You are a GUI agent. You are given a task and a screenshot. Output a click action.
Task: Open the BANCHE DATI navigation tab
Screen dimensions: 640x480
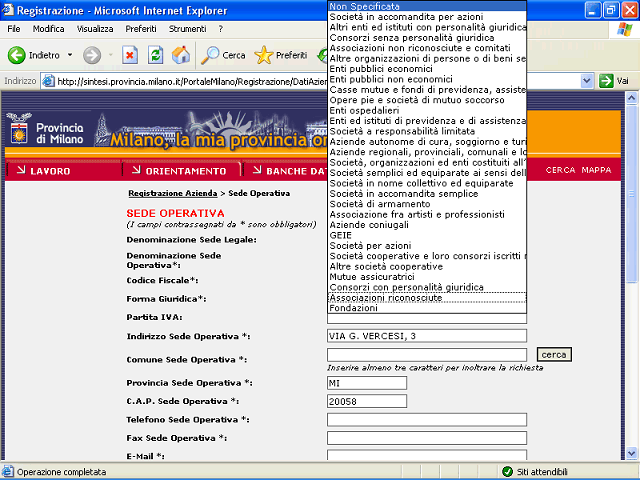point(291,171)
